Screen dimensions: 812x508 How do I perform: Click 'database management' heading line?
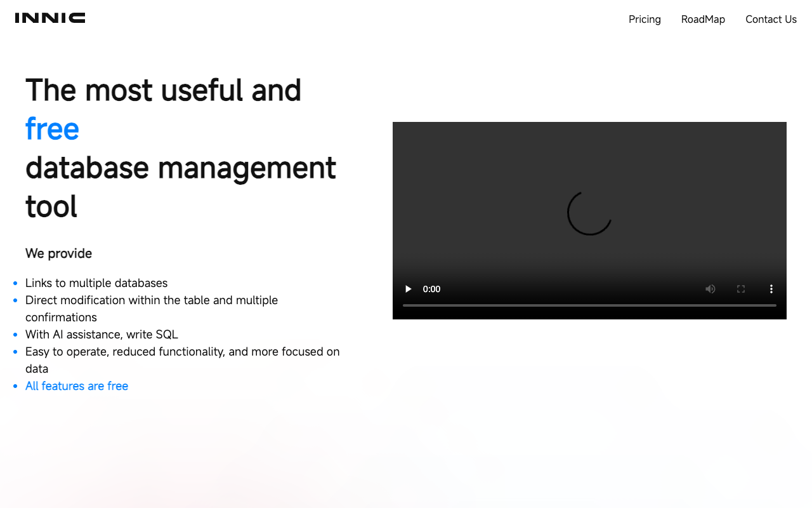(181, 168)
